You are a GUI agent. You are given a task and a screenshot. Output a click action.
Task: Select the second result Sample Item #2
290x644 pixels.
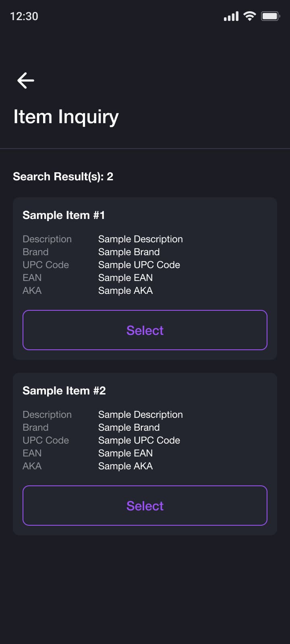point(145,506)
